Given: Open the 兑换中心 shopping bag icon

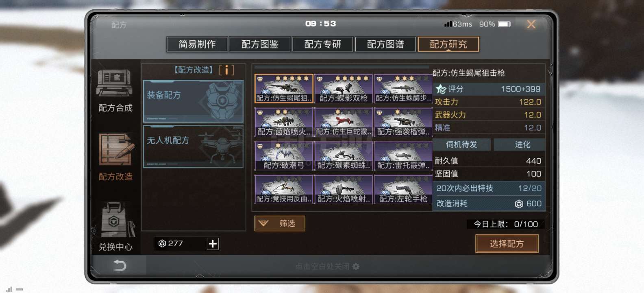Looking at the screenshot, I should coord(117,220).
